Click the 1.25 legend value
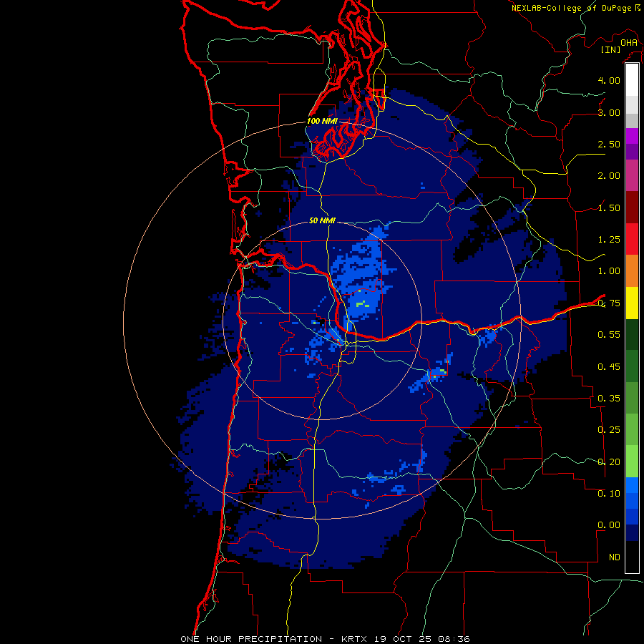The width and height of the screenshot is (644, 644). pyautogui.click(x=609, y=240)
